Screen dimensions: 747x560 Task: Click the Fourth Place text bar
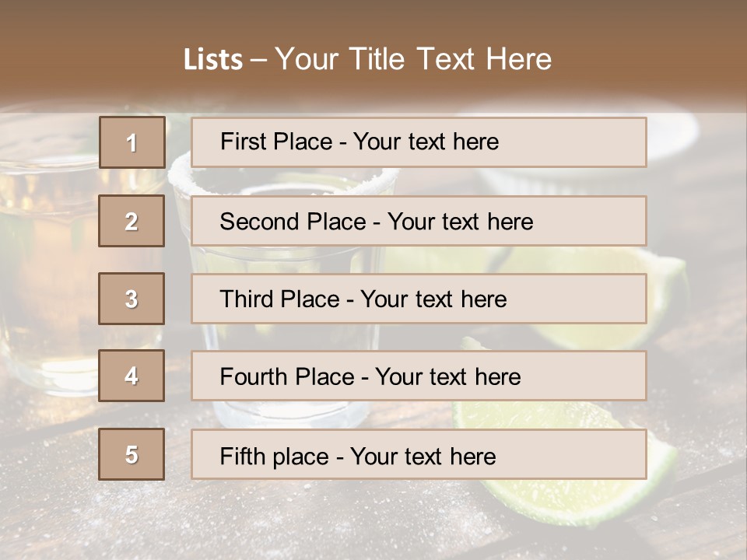[x=419, y=376]
